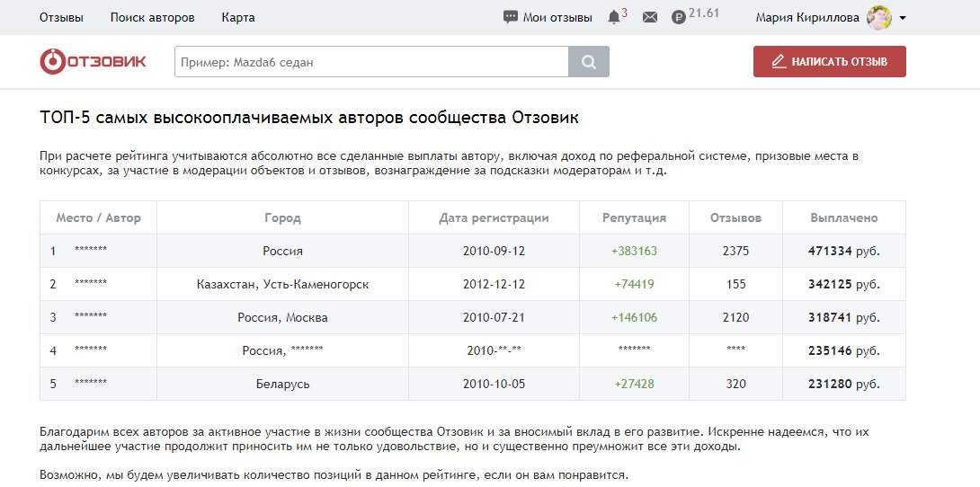Click the search magnifier button
Screen dimensions: 980x487
589,62
